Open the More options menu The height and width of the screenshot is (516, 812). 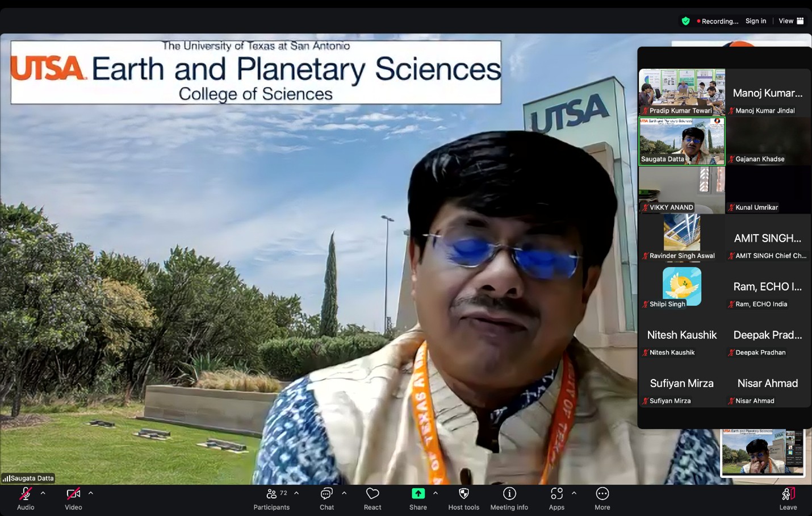click(602, 498)
